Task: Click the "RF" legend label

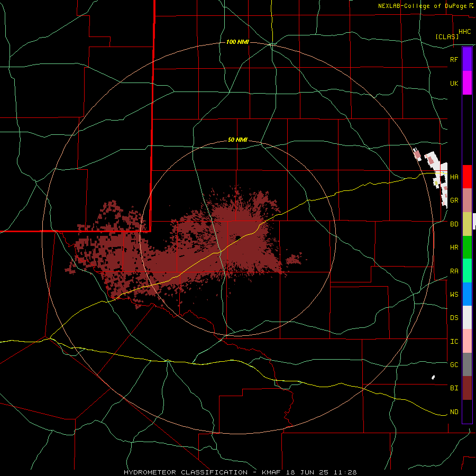Action: 454,59
